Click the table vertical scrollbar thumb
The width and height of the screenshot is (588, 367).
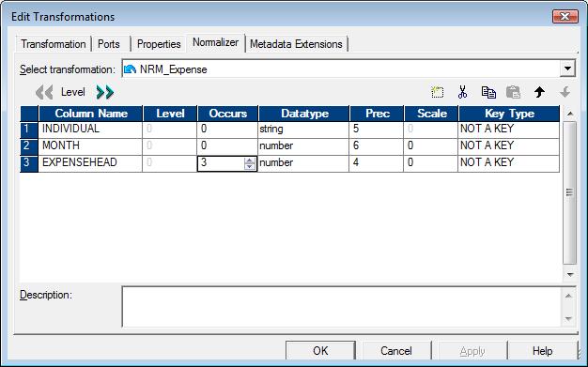pos(569,192)
